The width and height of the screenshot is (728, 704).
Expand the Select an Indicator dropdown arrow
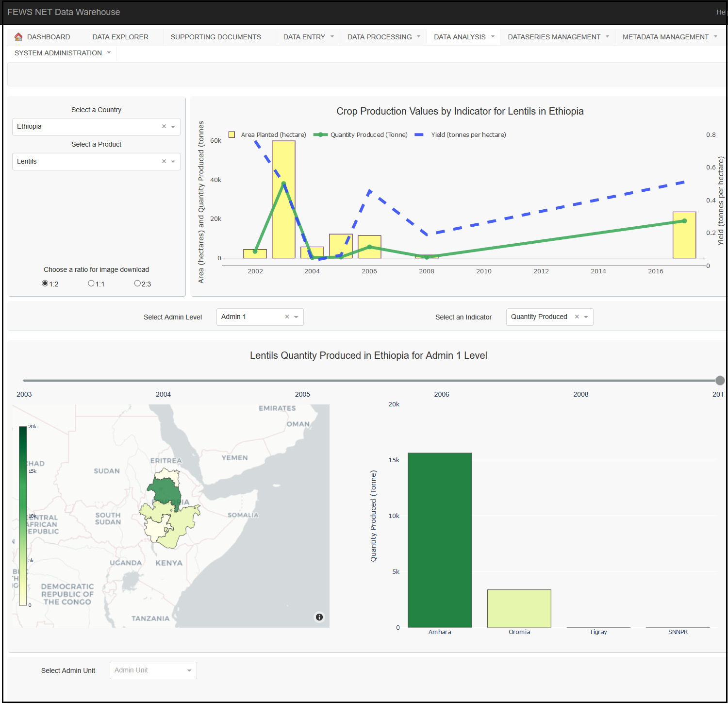tap(586, 317)
